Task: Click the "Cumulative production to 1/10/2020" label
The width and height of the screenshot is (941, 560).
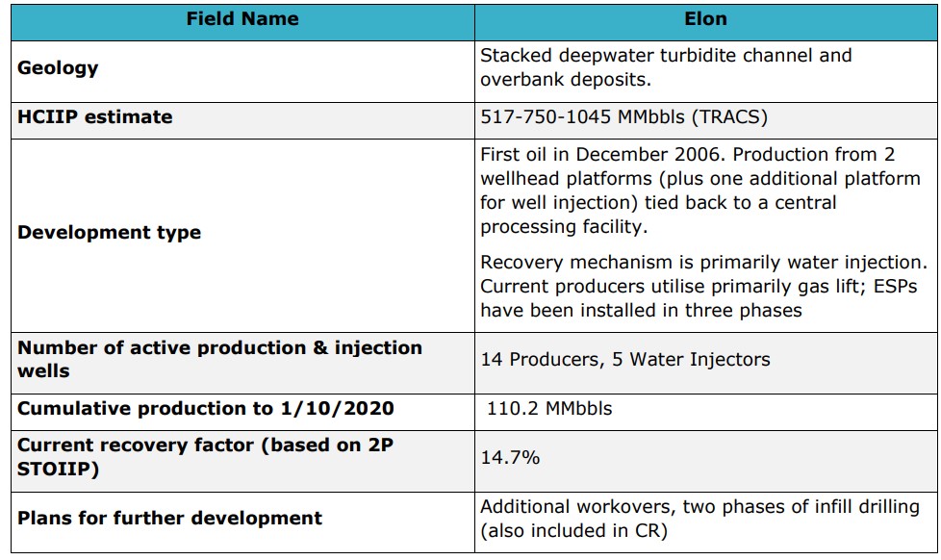Action: tap(206, 408)
